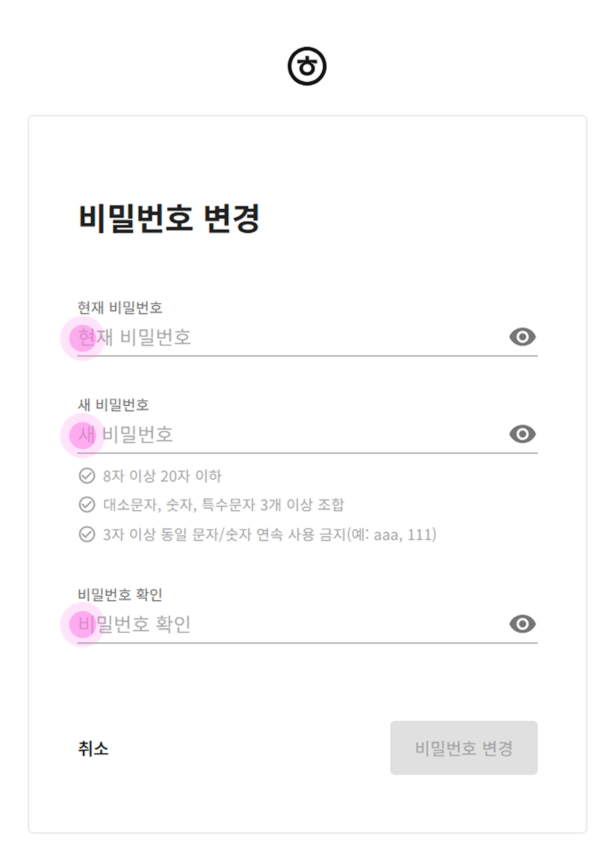Click check icon beside 3자 이상 동일 문자 rule
616x855 pixels.
(x=87, y=534)
